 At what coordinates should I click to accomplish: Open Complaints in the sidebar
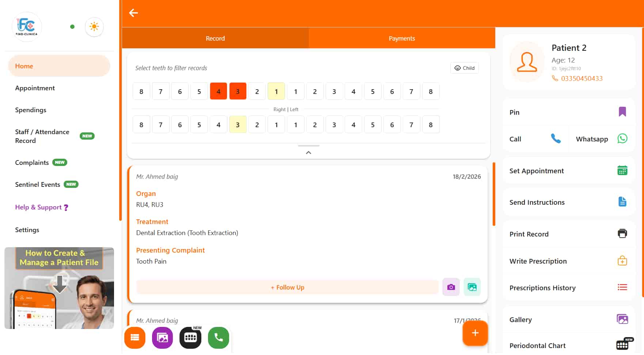point(32,163)
